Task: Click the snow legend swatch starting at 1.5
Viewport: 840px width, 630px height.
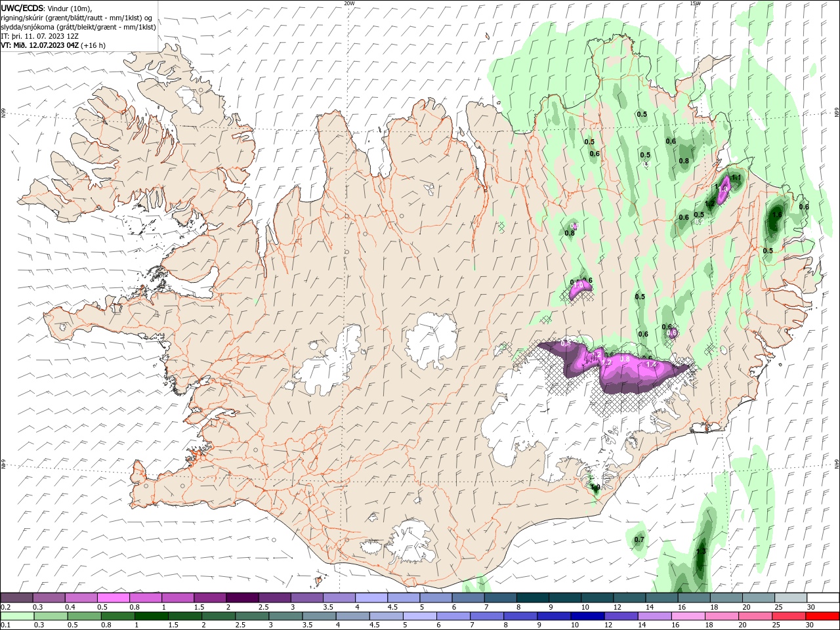Action: click(x=210, y=597)
